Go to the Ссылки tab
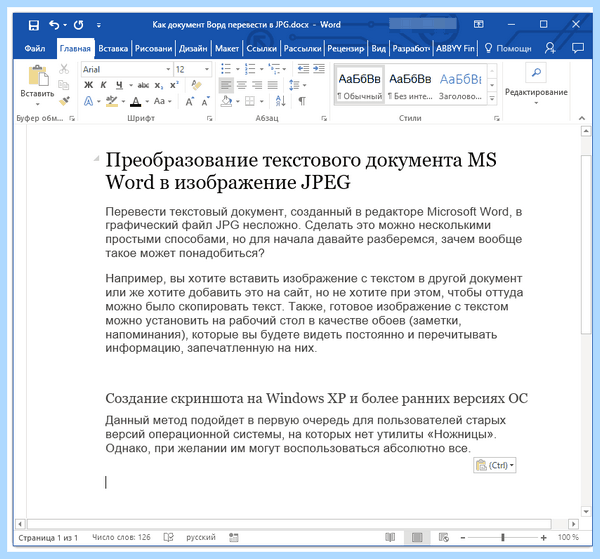 tap(261, 49)
